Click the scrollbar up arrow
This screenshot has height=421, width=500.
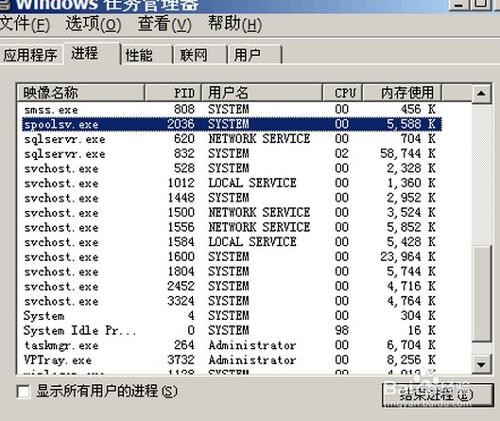click(481, 93)
